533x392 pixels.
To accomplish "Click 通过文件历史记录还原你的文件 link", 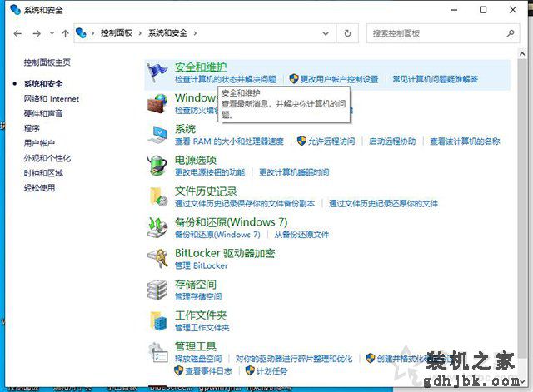I will tap(383, 203).
